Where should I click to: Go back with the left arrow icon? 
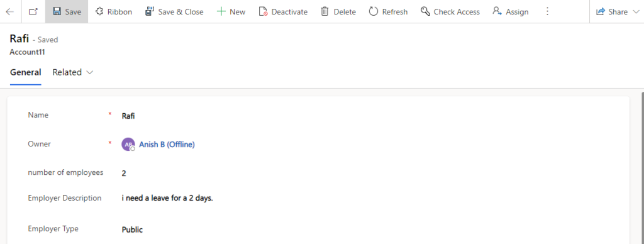tap(10, 11)
